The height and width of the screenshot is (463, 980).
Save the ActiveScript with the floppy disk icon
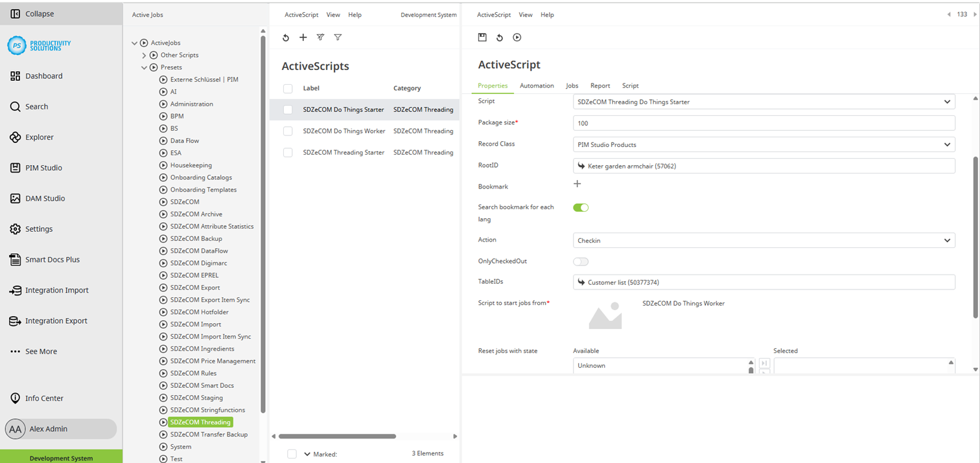(482, 37)
